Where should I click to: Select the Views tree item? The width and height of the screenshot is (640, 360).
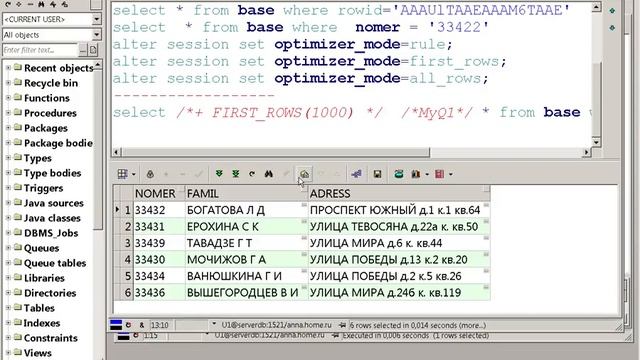click(x=38, y=353)
